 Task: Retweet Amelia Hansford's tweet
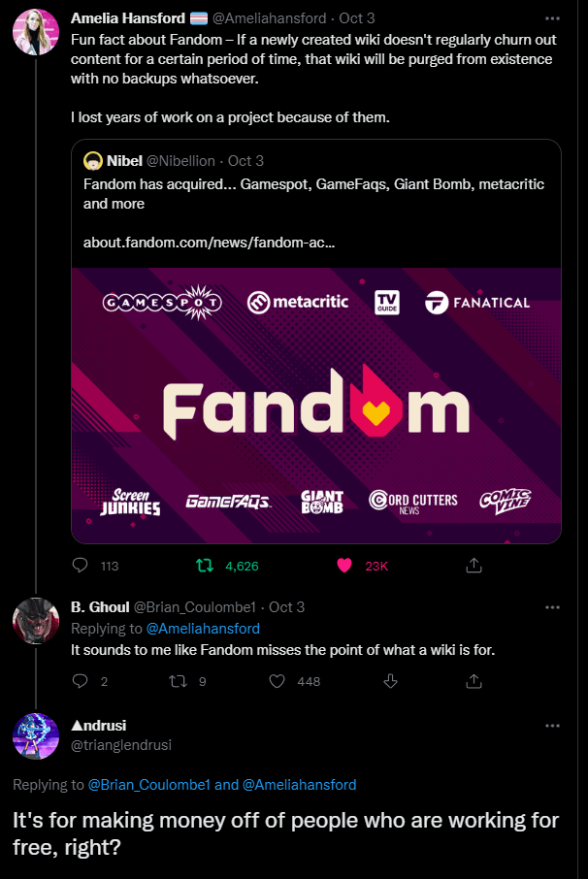pos(206,565)
